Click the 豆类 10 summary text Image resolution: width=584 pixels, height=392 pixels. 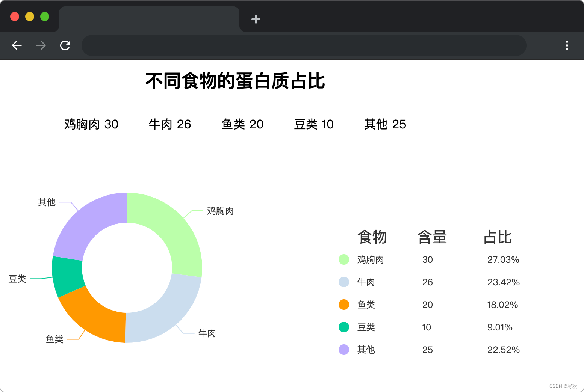[314, 124]
